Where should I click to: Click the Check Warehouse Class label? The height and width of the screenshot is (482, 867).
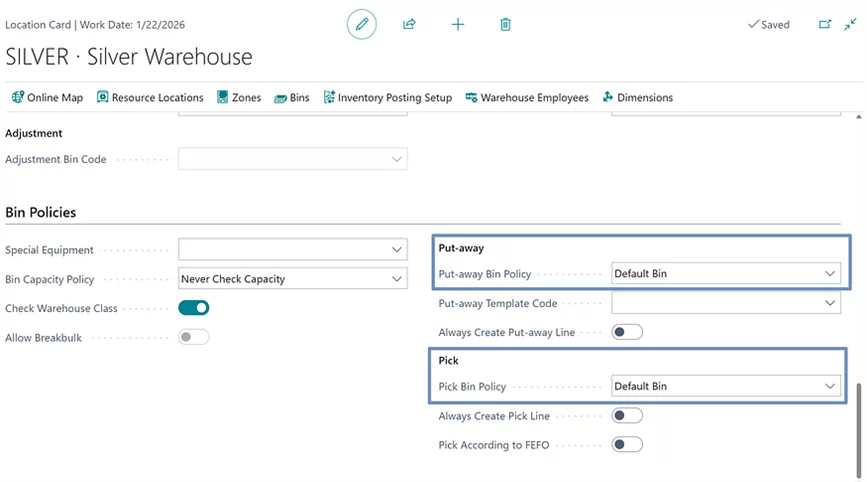61,308
